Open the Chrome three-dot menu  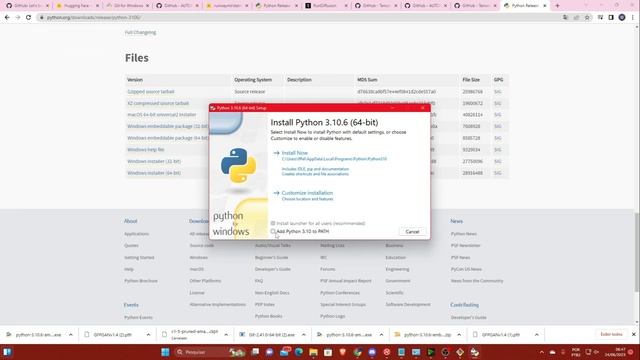[633, 18]
